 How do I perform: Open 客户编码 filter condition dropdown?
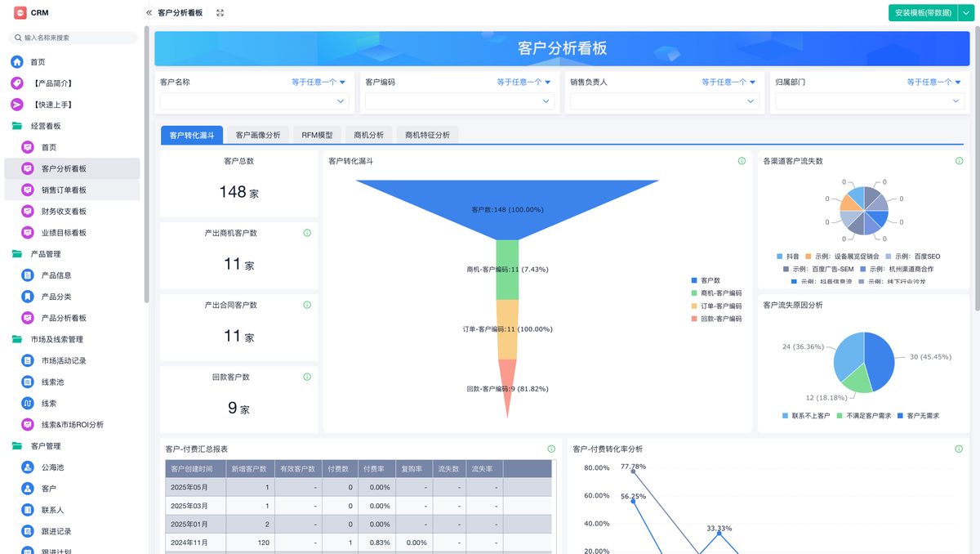[x=524, y=82]
